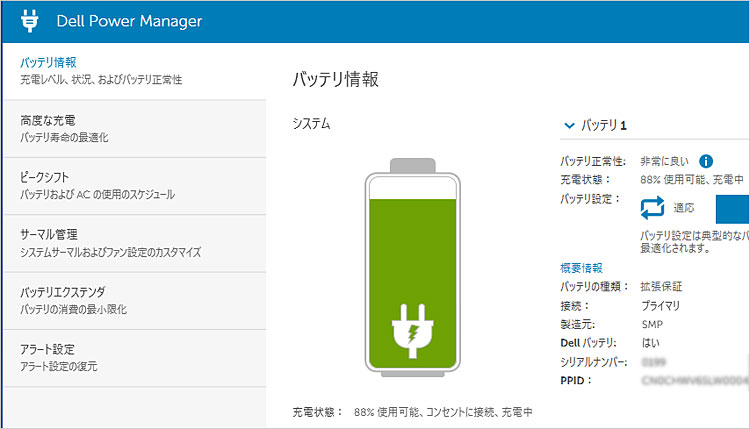The width and height of the screenshot is (750, 429).
Task: Click the 適応 battery setting label
Action: [x=684, y=208]
